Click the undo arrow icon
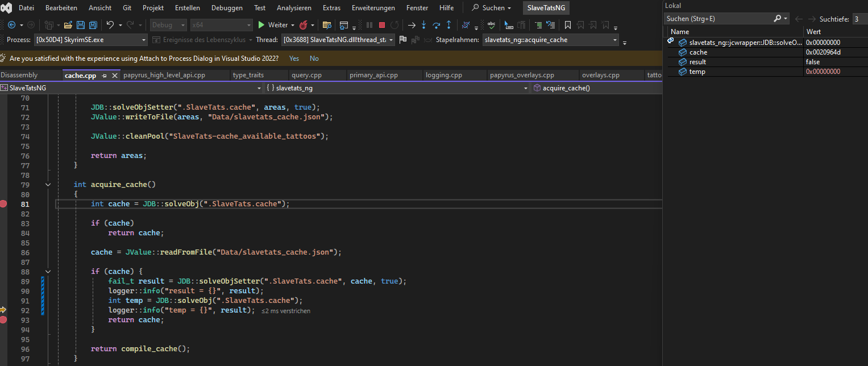868x366 pixels. [x=110, y=25]
